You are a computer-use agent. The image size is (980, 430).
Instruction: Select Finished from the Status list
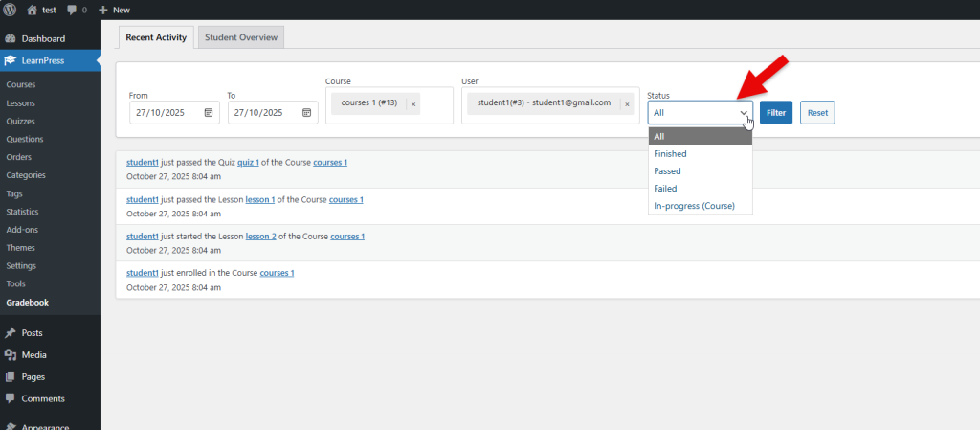670,154
